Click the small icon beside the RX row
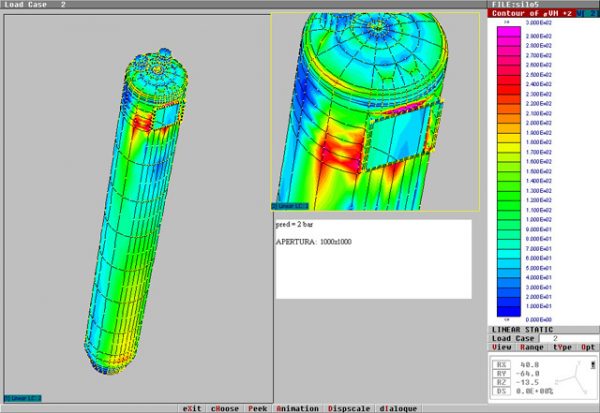Viewport: 600px width, 413px height. pyautogui.click(x=593, y=365)
